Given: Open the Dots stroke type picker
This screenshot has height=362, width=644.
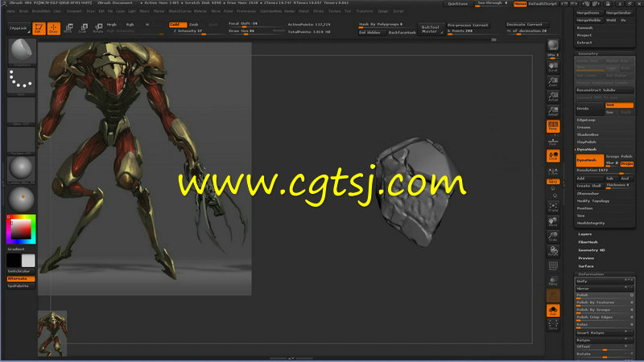Looking at the screenshot, I should [22, 82].
